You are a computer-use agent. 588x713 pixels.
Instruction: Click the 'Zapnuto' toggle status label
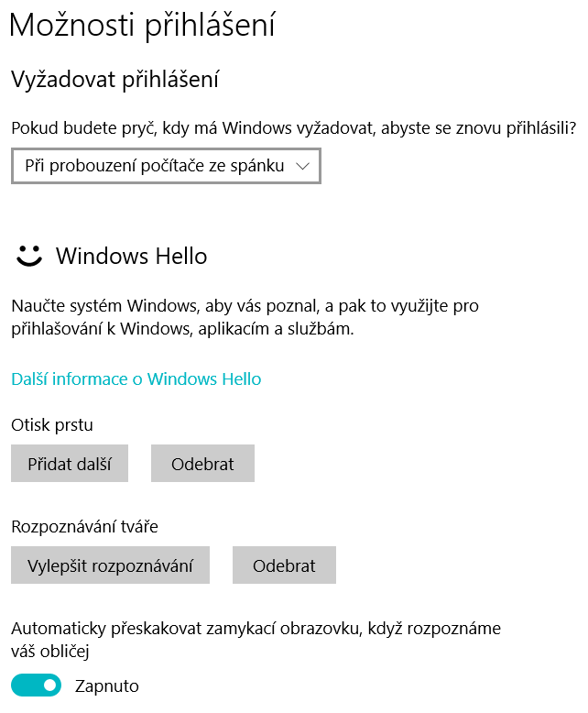point(106,685)
